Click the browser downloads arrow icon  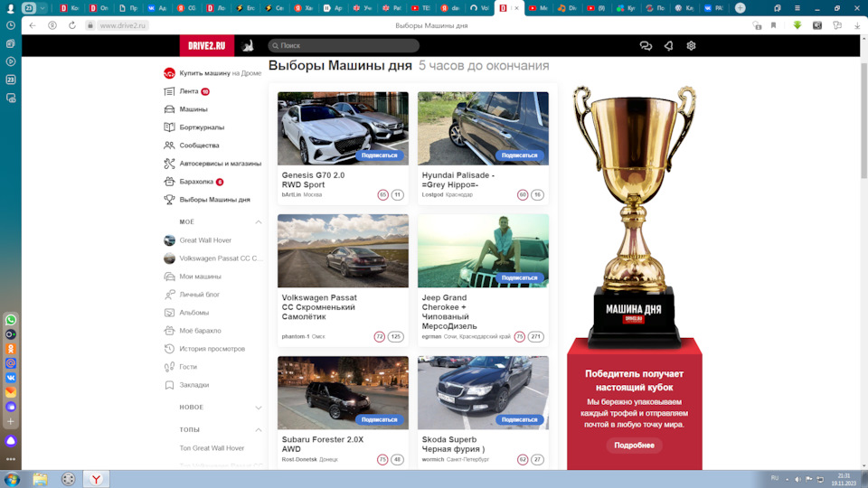click(x=857, y=25)
